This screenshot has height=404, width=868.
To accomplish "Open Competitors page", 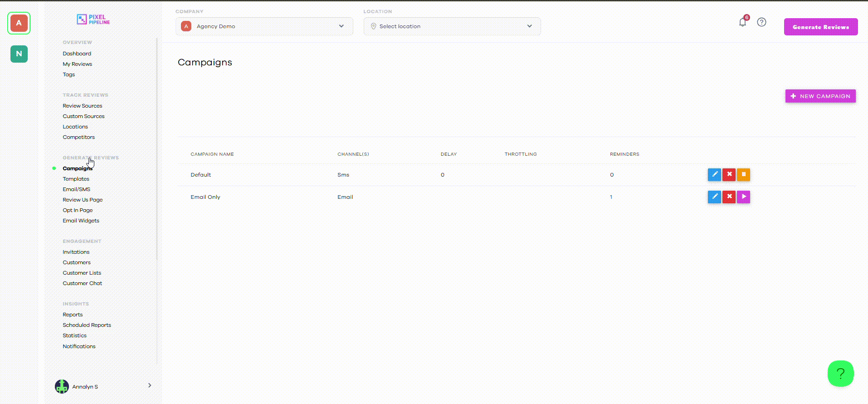I will [79, 137].
